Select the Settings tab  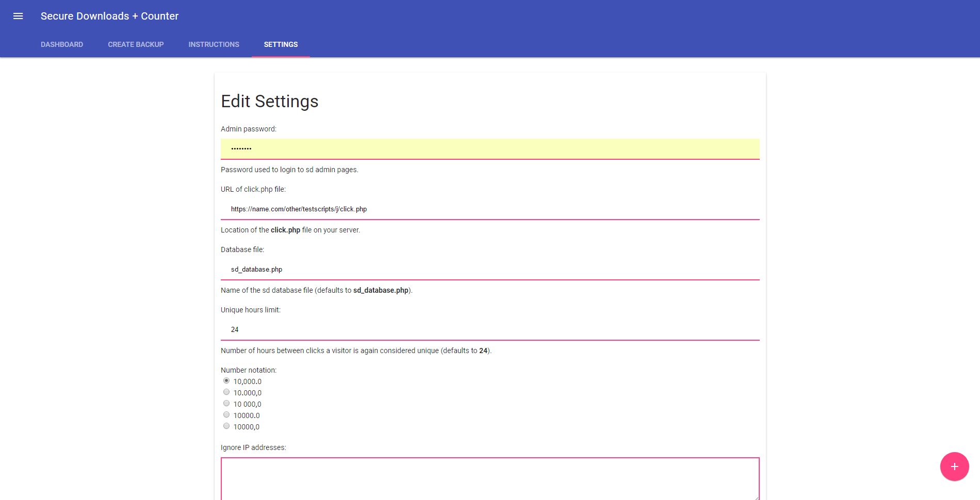point(281,44)
